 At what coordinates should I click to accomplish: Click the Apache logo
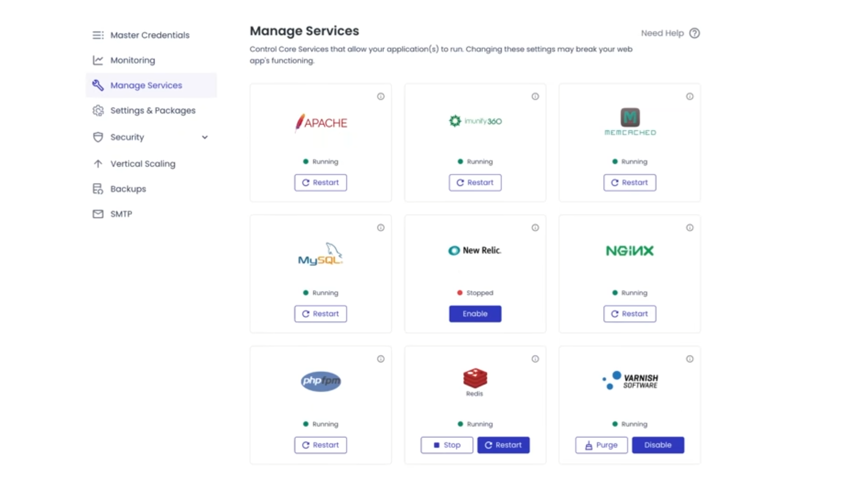tap(321, 123)
